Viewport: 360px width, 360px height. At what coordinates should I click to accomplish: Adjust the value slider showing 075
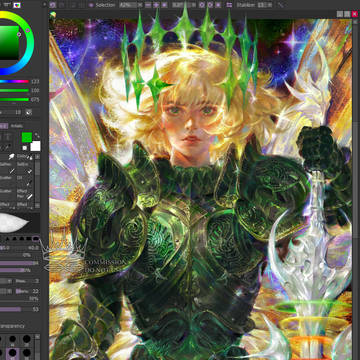tap(14, 99)
